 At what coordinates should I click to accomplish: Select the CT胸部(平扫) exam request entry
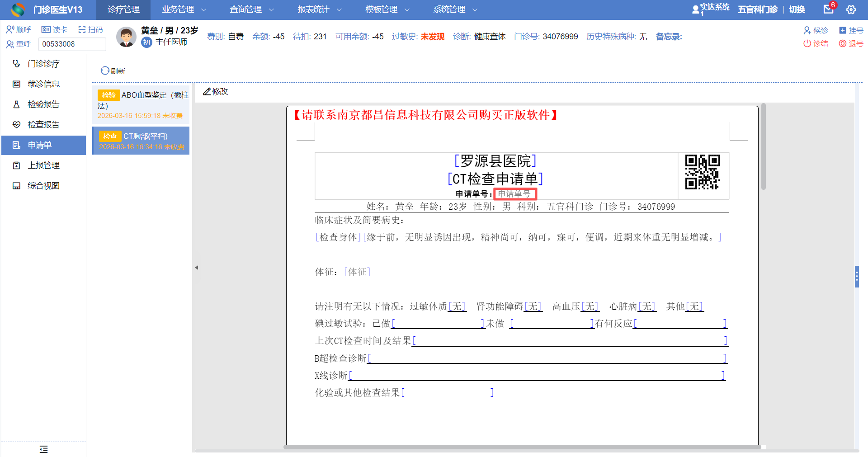click(x=141, y=141)
